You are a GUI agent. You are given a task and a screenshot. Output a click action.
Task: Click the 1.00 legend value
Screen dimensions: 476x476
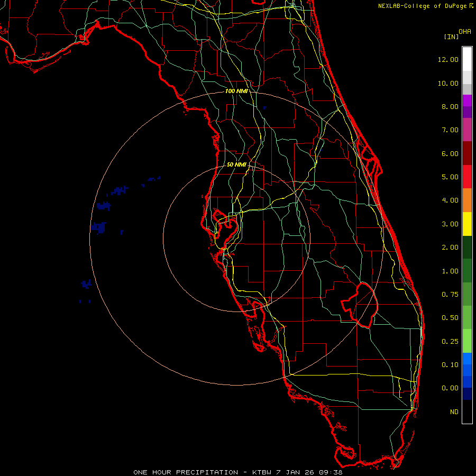(450, 271)
